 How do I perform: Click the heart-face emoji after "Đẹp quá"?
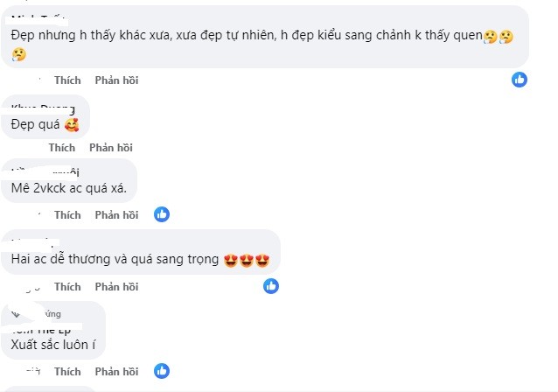(x=72, y=125)
